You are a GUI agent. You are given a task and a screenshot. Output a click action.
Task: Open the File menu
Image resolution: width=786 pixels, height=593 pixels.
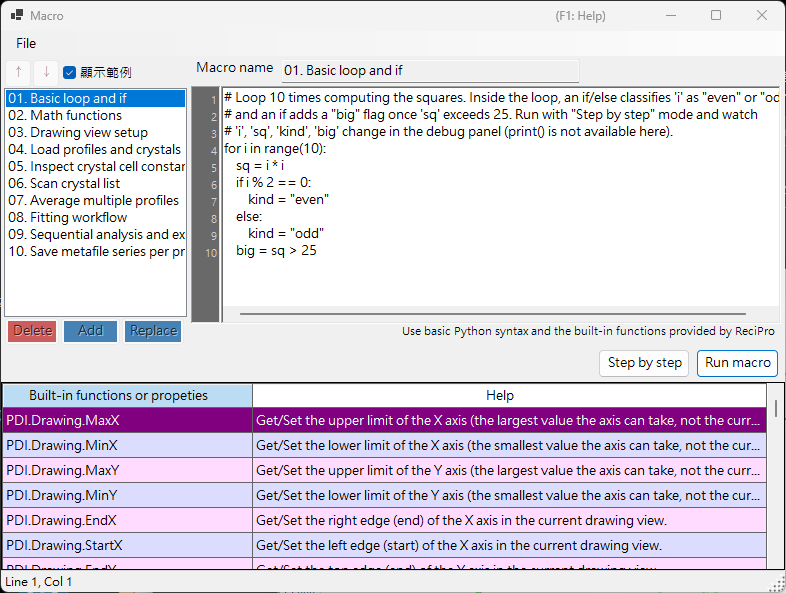pos(26,43)
